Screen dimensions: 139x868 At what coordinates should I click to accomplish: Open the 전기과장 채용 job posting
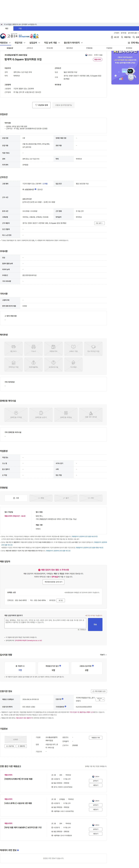pyautogui.click(x=19, y=779)
